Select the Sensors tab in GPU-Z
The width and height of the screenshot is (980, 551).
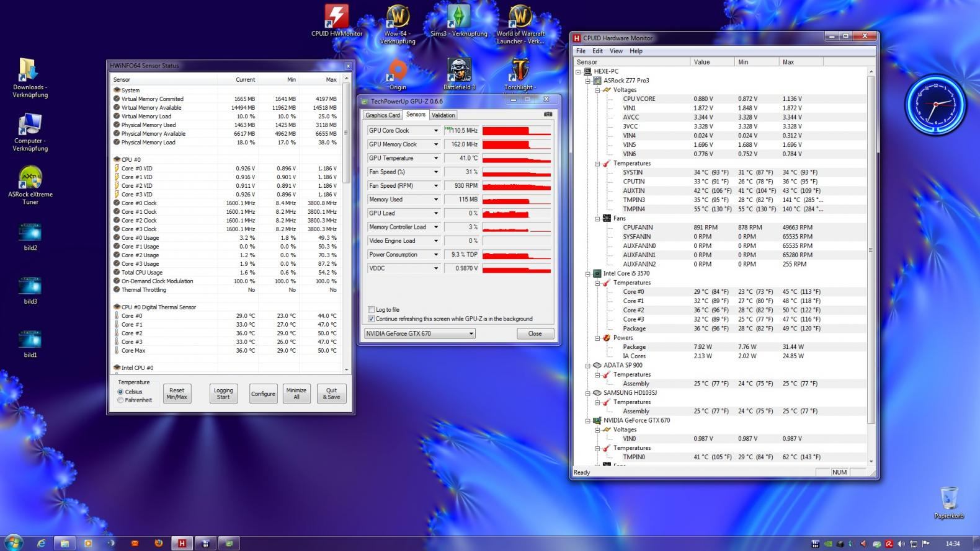[x=416, y=115]
